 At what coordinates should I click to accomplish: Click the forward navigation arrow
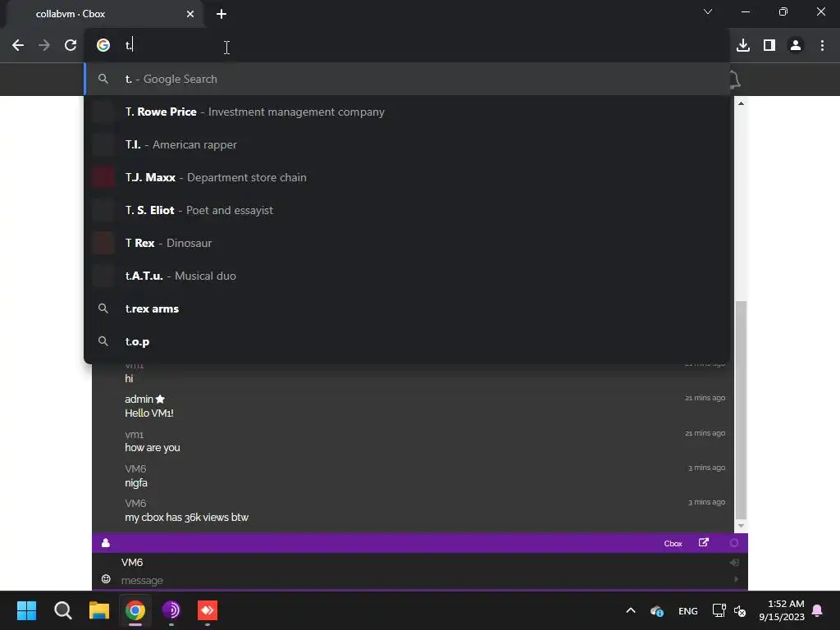(x=44, y=46)
